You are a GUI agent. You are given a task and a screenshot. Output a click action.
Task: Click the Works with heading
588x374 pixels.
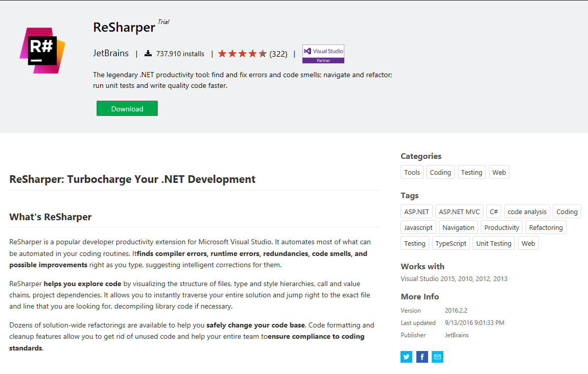coord(422,266)
